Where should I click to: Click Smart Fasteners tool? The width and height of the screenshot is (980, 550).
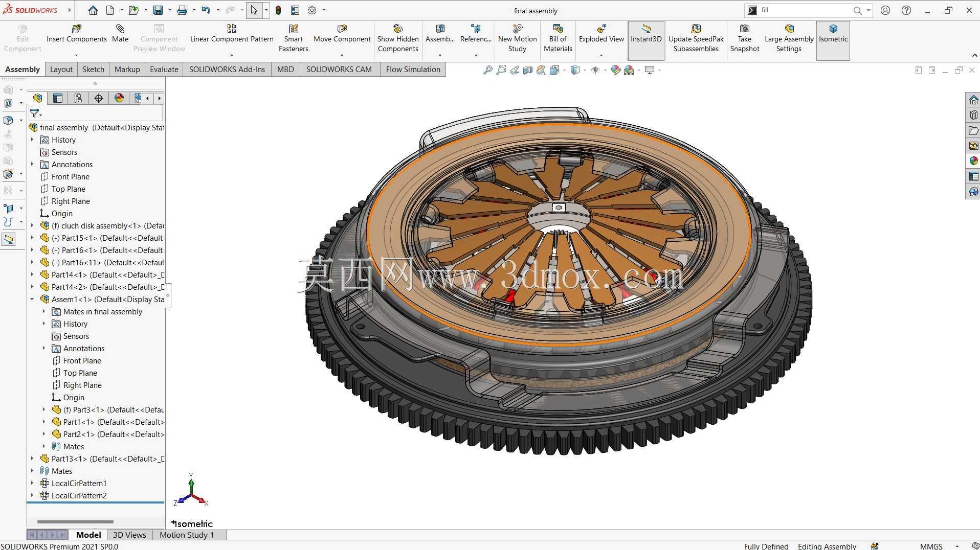click(x=294, y=38)
